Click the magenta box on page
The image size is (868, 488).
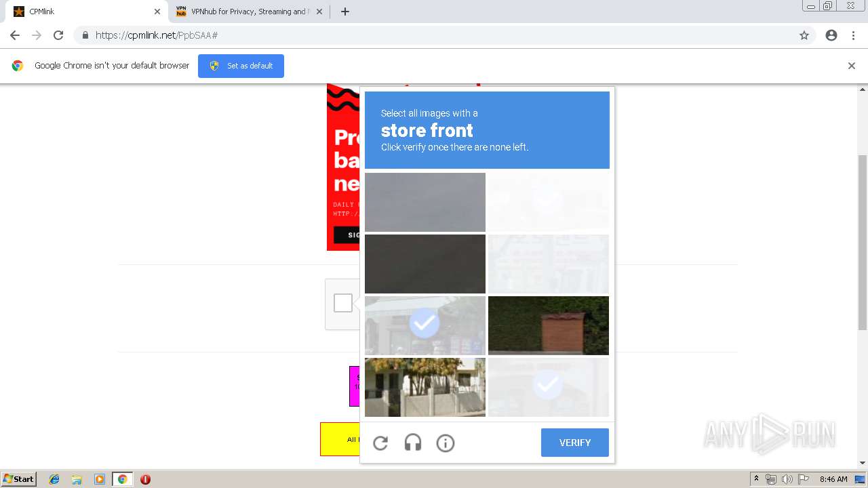pyautogui.click(x=355, y=386)
